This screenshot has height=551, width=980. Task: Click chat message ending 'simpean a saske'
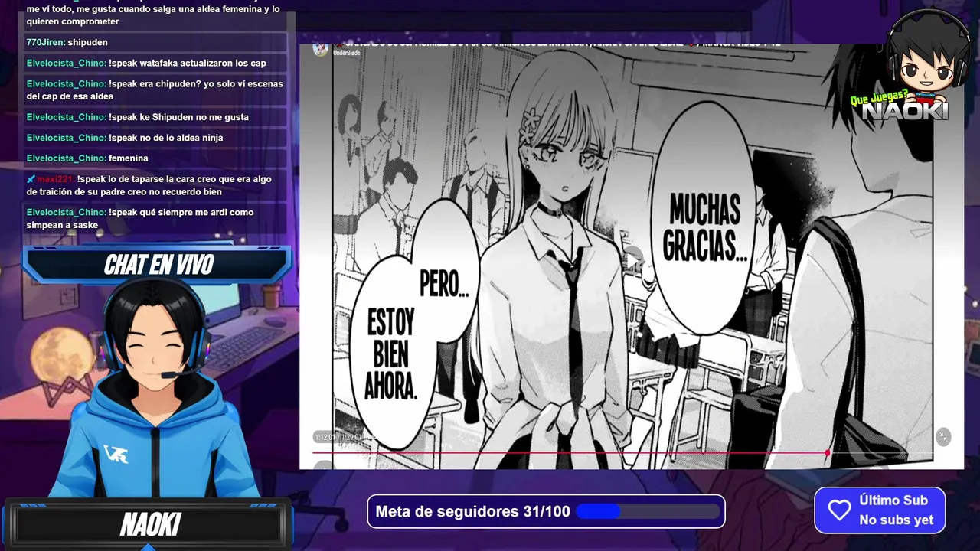156,218
